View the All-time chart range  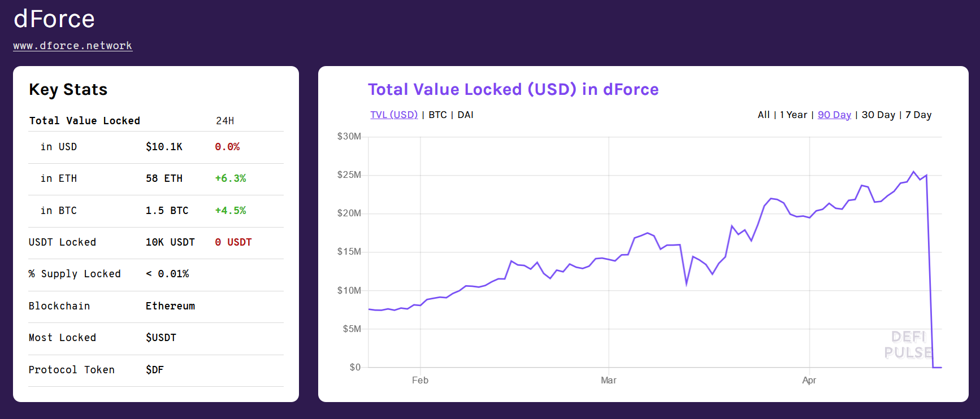pos(764,114)
